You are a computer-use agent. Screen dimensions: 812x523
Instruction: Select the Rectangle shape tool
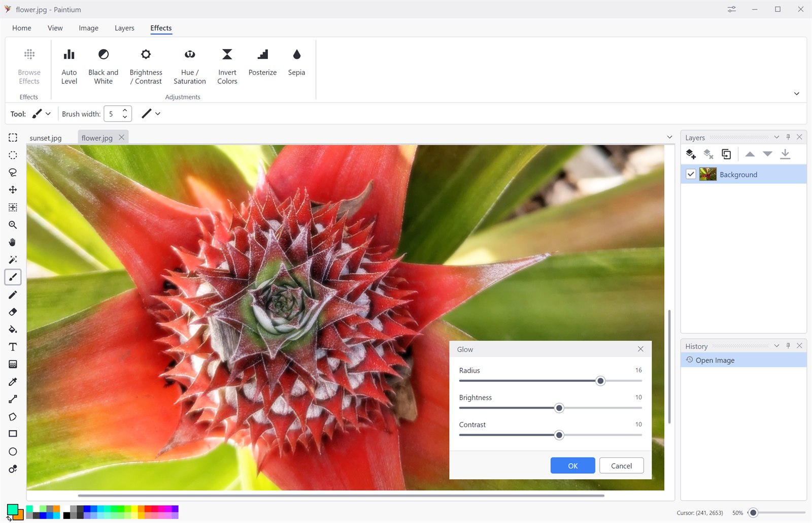13,434
